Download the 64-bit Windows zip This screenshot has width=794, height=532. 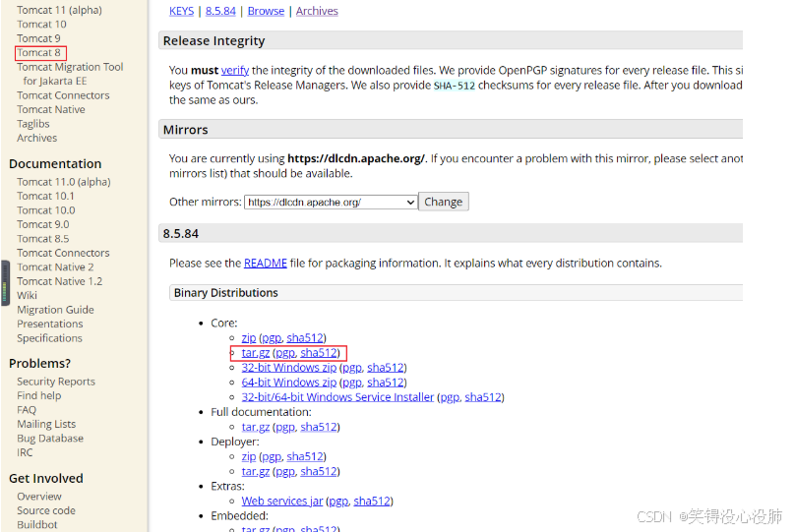(x=288, y=382)
